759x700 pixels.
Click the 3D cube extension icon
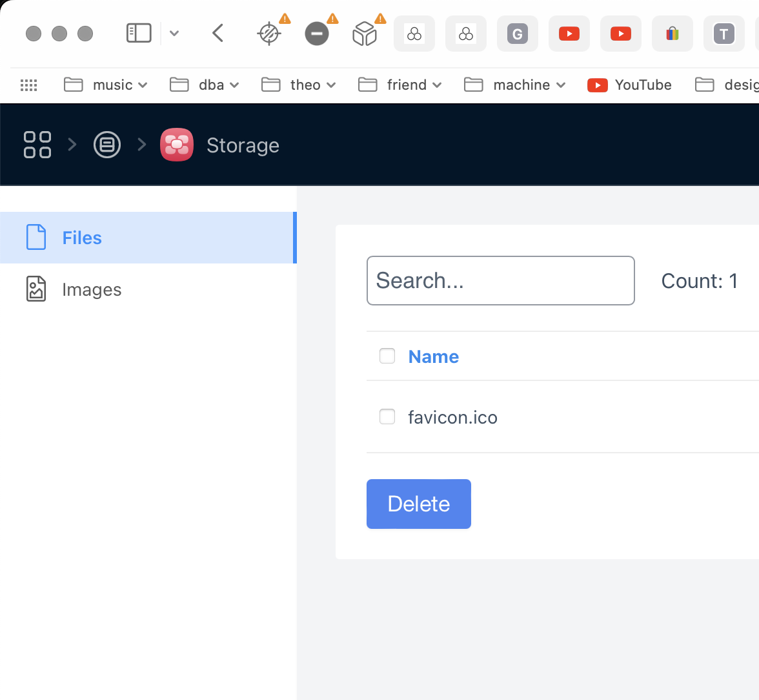click(x=365, y=34)
